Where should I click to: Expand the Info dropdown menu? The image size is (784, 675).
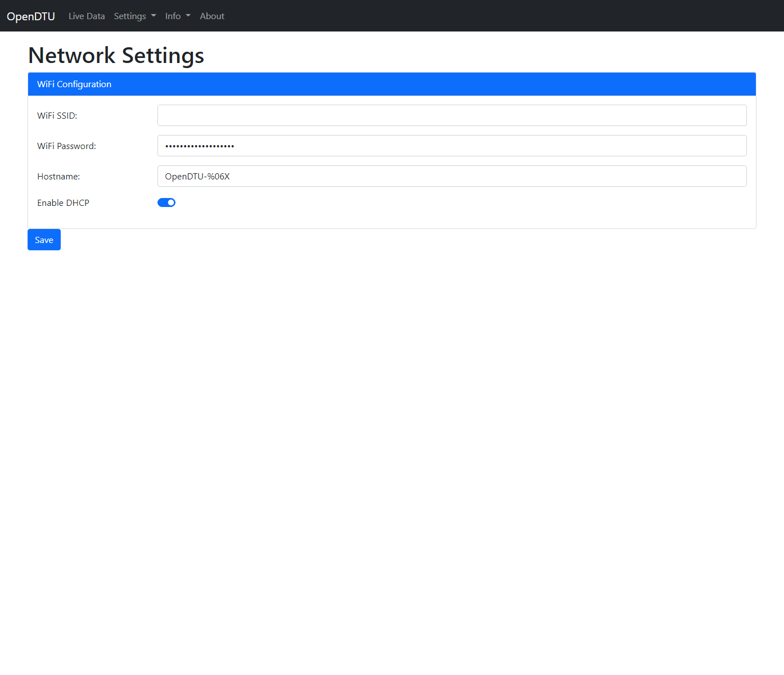point(177,16)
